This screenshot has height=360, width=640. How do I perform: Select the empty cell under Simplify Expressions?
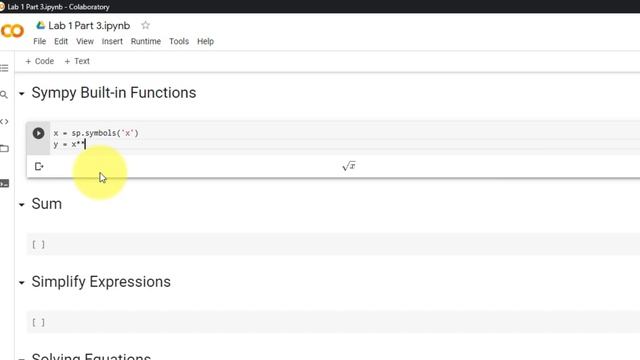point(333,322)
